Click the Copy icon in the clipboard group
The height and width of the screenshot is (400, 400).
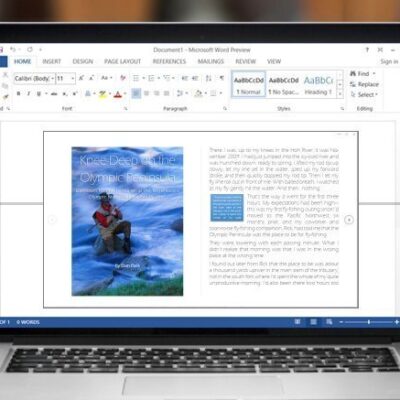pos(5,86)
